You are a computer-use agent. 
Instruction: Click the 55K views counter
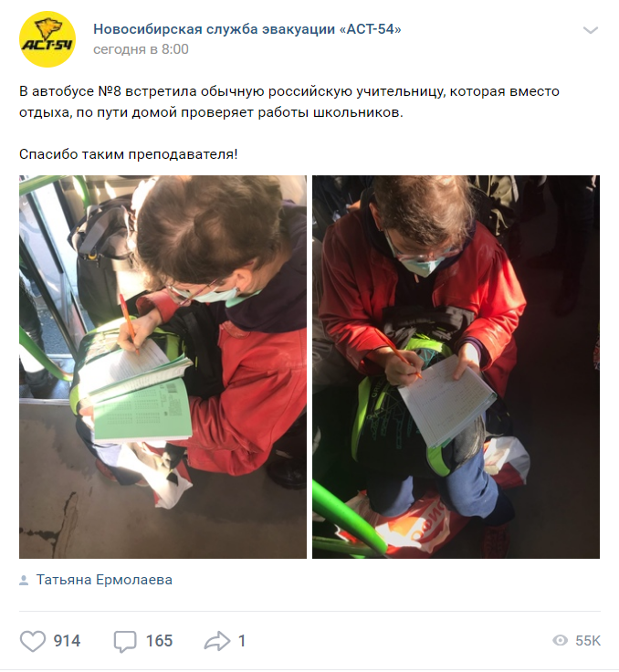tap(588, 641)
